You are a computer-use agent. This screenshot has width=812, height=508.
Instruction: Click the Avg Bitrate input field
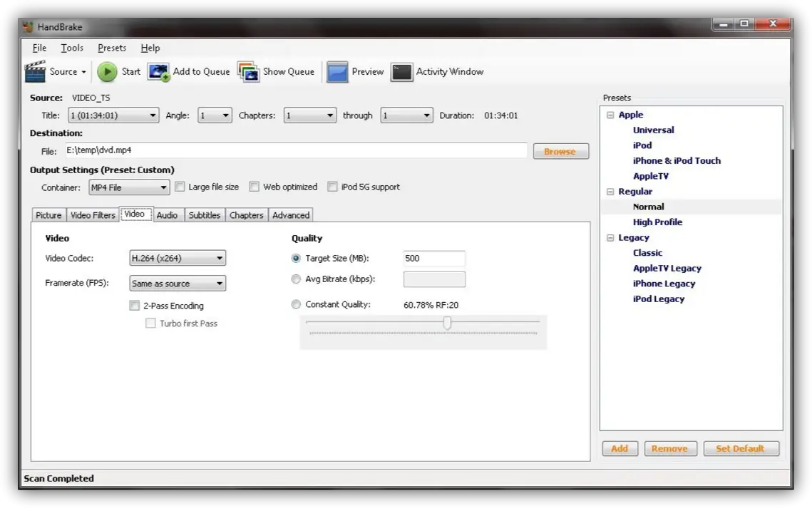click(x=434, y=279)
